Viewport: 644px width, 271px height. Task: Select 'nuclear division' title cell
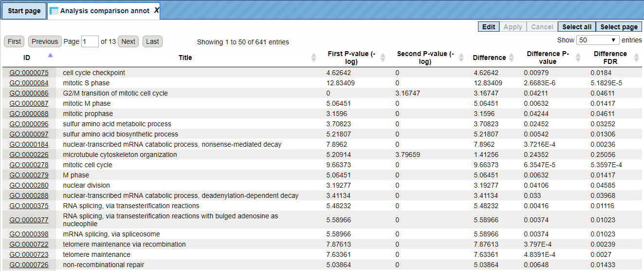pyautogui.click(x=86, y=185)
